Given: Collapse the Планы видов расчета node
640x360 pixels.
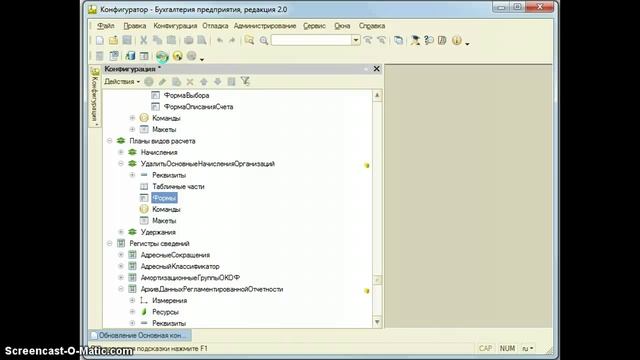Looking at the screenshot, I should click(109, 141).
